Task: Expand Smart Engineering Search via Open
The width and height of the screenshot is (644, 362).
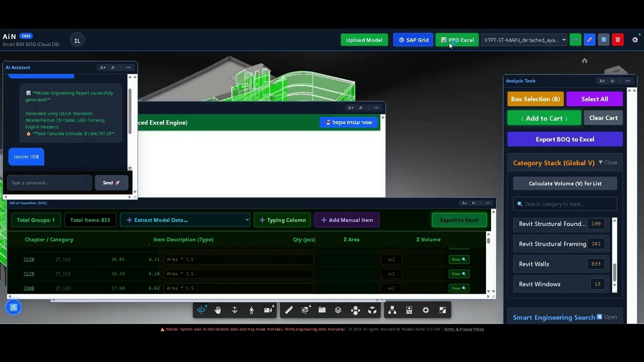Action: [607, 317]
